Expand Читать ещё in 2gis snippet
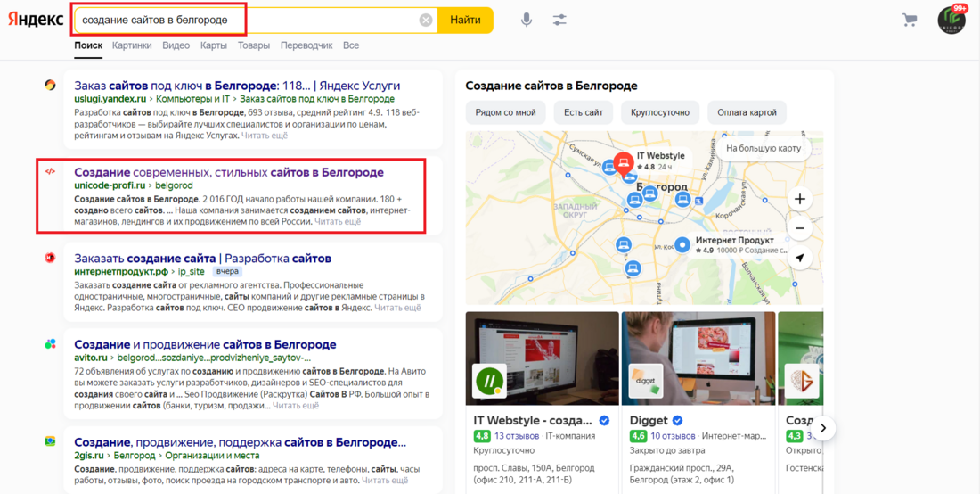 tap(385, 481)
